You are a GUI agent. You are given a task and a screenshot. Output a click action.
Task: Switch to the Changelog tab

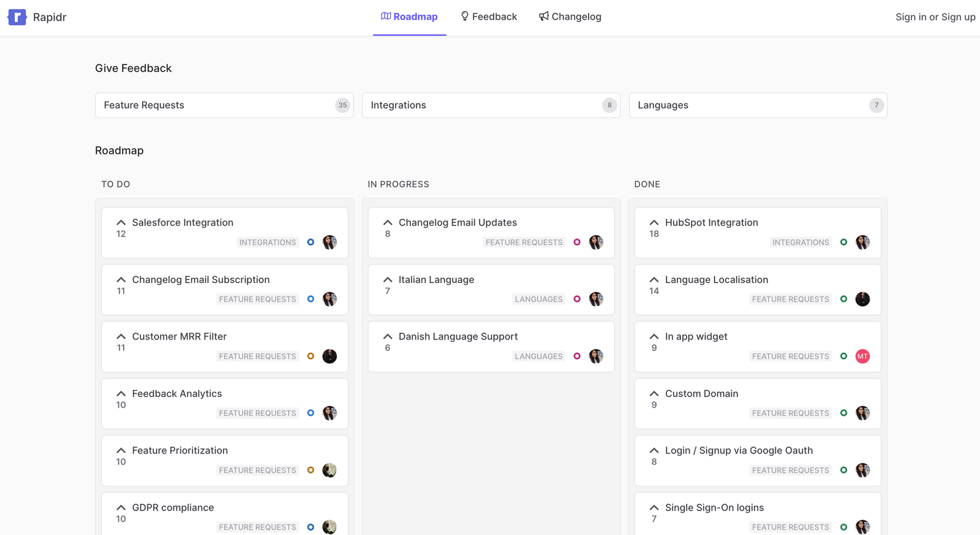click(570, 17)
